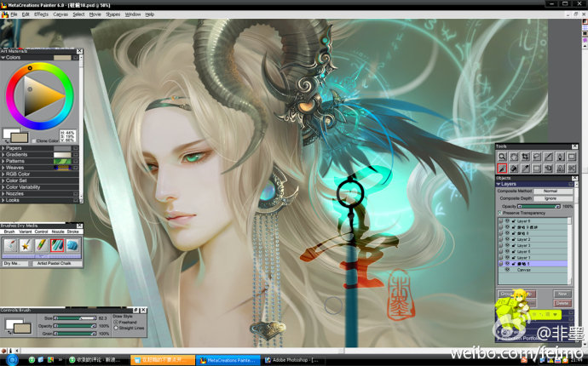Hide Layer 7 using its eye icon
Screen dimensions: 588x366
click(507, 258)
